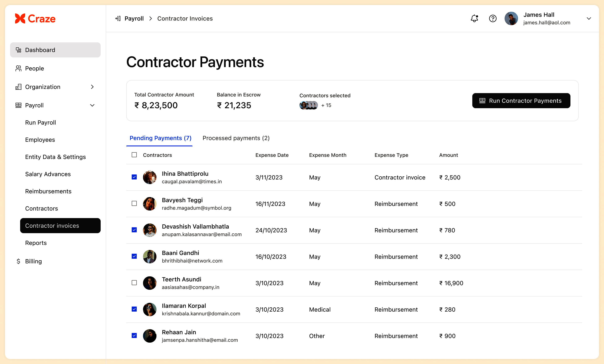Click the Billing dollar icon
The width and height of the screenshot is (604, 364).
pyautogui.click(x=18, y=261)
